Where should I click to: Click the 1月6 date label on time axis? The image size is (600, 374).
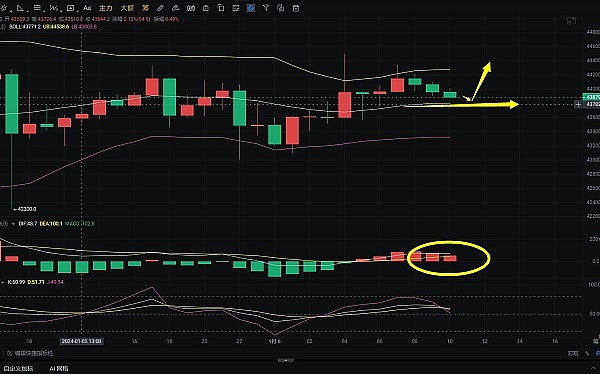(x=274, y=341)
